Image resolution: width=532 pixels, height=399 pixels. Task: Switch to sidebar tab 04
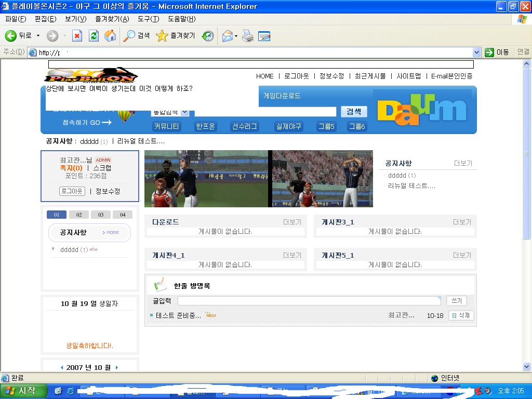[123, 215]
